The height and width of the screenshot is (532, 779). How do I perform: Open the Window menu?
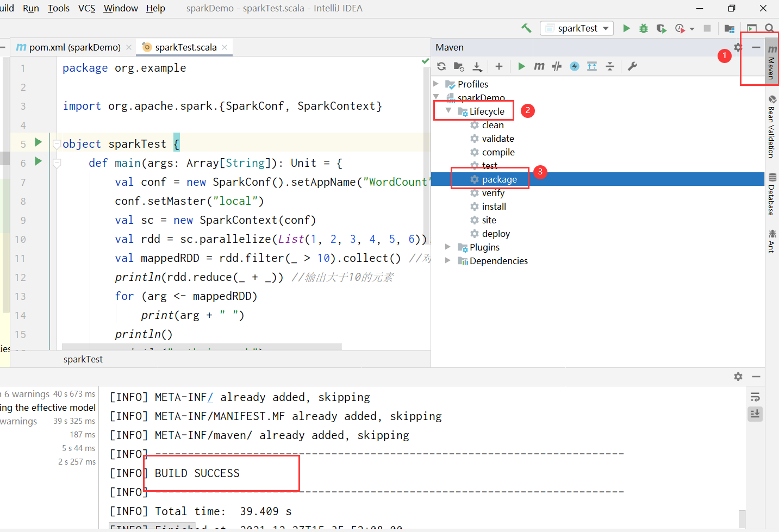click(121, 8)
